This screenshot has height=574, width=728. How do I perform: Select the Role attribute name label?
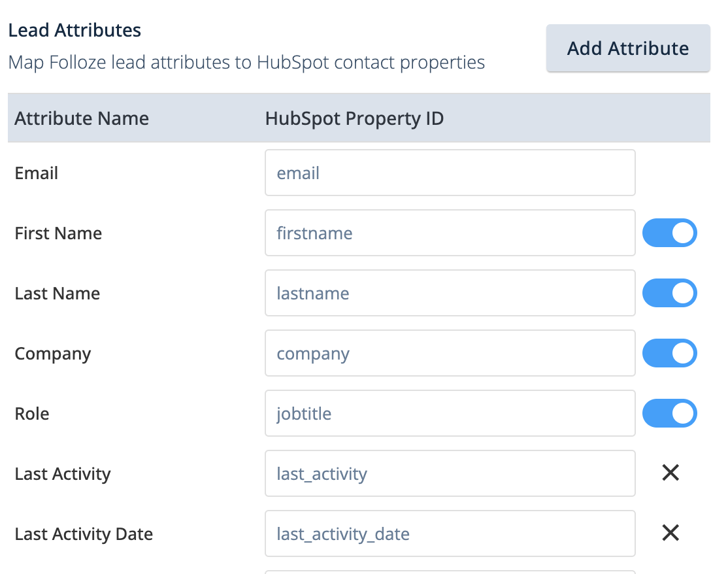coord(32,414)
